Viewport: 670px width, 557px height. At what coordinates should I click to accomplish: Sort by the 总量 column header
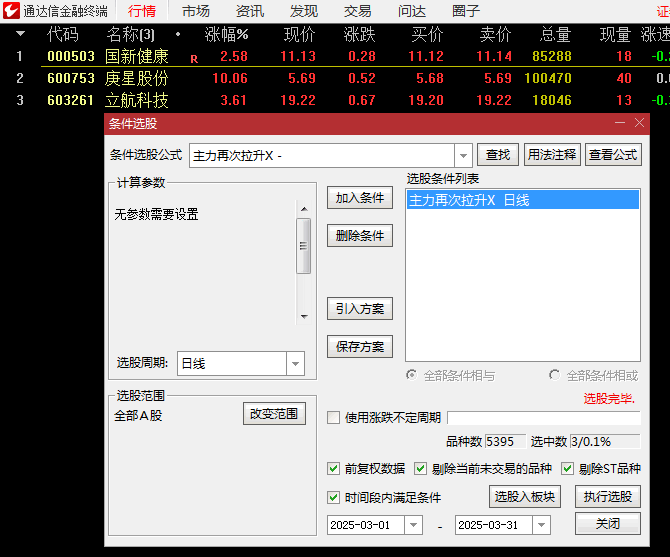555,34
